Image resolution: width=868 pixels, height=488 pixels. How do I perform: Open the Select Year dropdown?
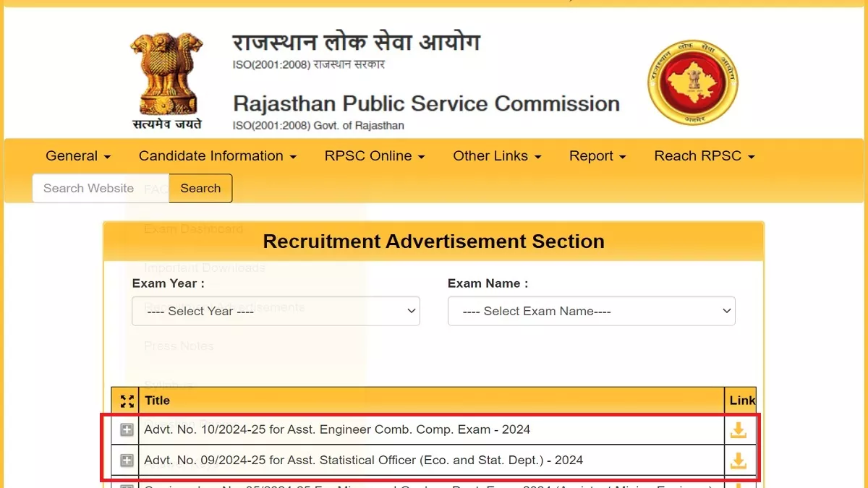pyautogui.click(x=276, y=311)
